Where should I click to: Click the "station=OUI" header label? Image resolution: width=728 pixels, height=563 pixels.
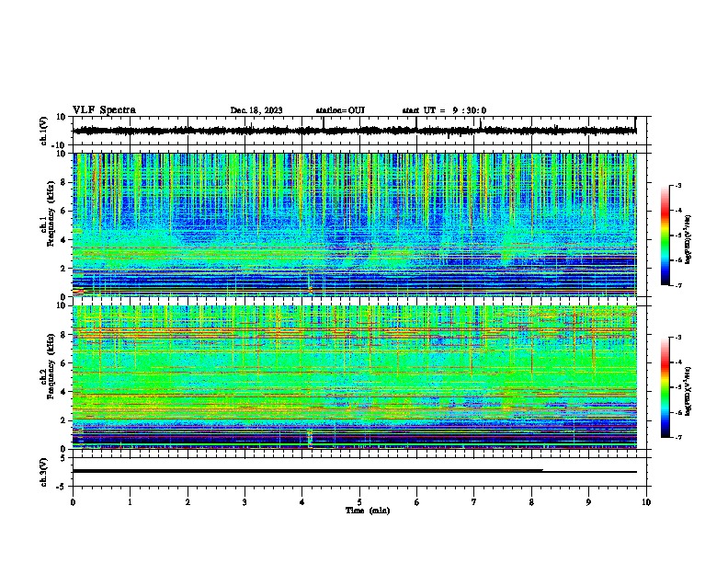pyautogui.click(x=340, y=110)
